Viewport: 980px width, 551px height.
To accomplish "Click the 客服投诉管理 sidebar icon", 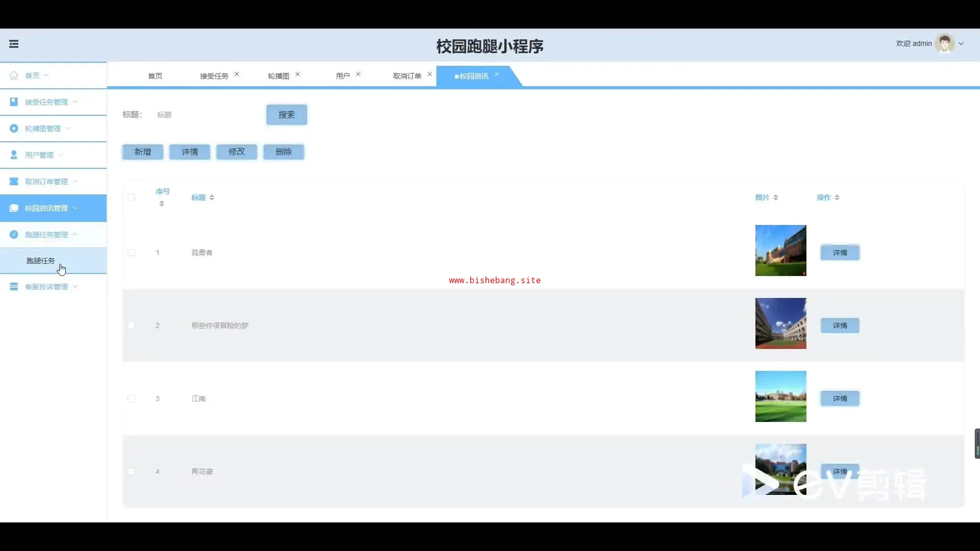I will (x=14, y=287).
